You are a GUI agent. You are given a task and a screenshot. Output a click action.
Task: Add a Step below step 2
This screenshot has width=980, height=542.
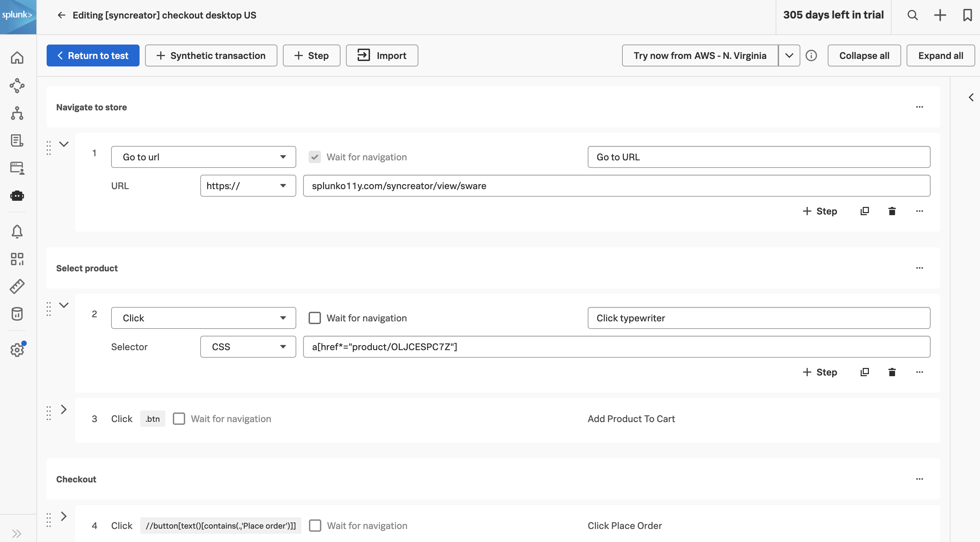point(820,372)
